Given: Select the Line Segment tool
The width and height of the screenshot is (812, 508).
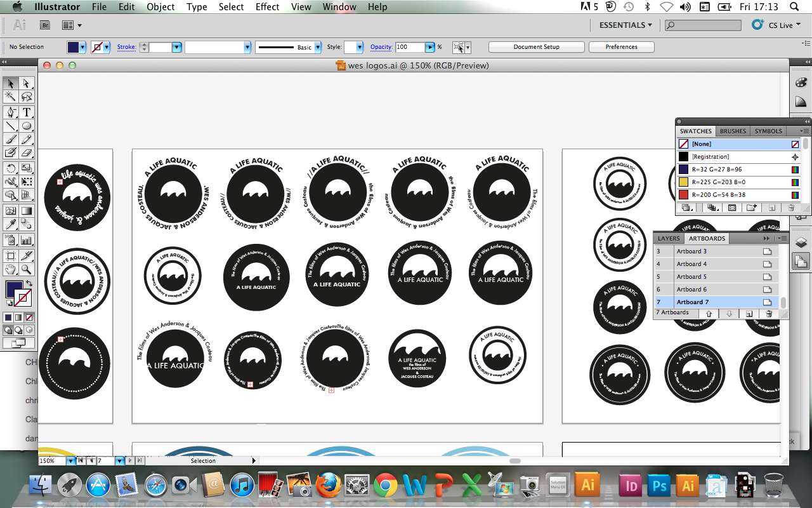Looking at the screenshot, I should pos(11,126).
